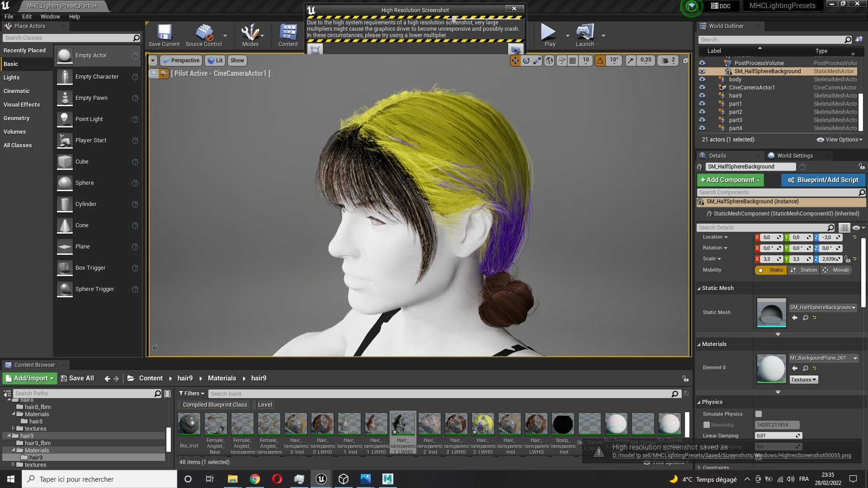Open viewport options dropdown arrow
The image size is (868, 488).
[153, 60]
